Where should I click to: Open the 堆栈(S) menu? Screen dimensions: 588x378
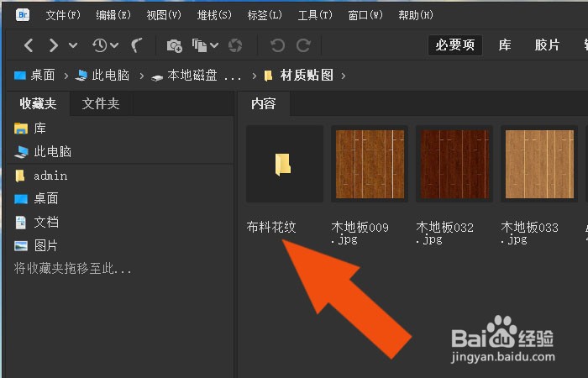pyautogui.click(x=214, y=15)
